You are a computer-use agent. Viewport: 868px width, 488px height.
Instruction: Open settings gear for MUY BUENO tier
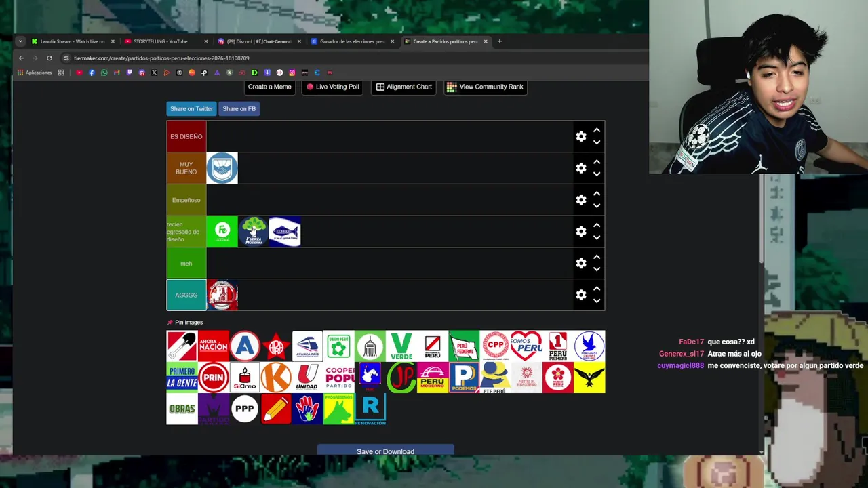click(581, 168)
